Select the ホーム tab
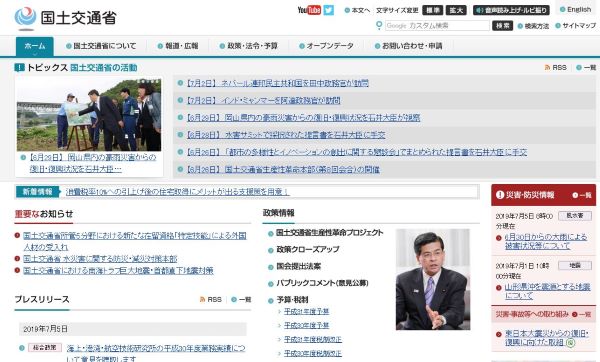 tap(35, 46)
